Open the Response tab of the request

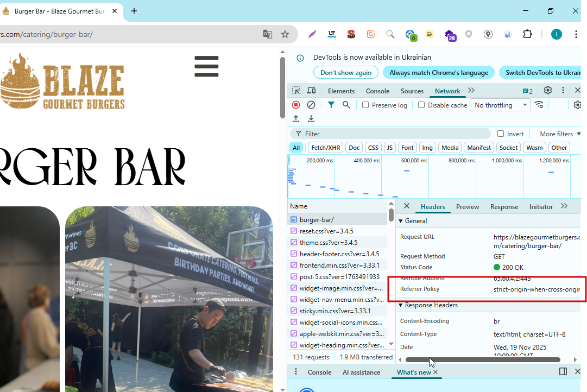[504, 207]
